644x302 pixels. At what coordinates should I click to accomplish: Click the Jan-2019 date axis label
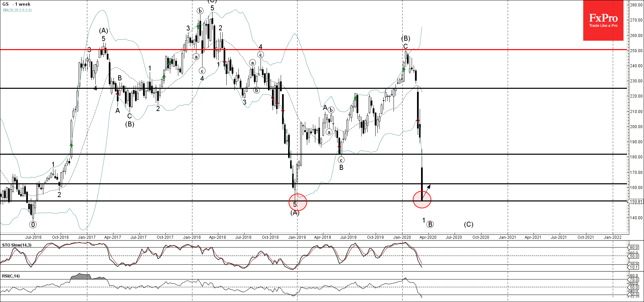point(297,237)
